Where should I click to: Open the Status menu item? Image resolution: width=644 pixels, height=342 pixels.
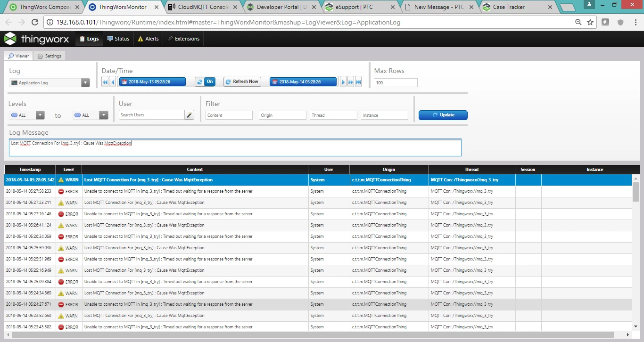[118, 39]
